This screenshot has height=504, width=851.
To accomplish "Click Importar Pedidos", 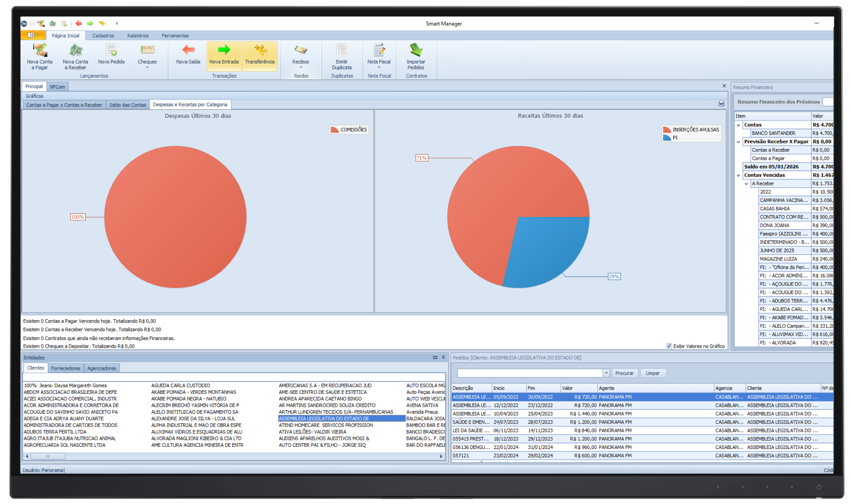I will point(416,57).
